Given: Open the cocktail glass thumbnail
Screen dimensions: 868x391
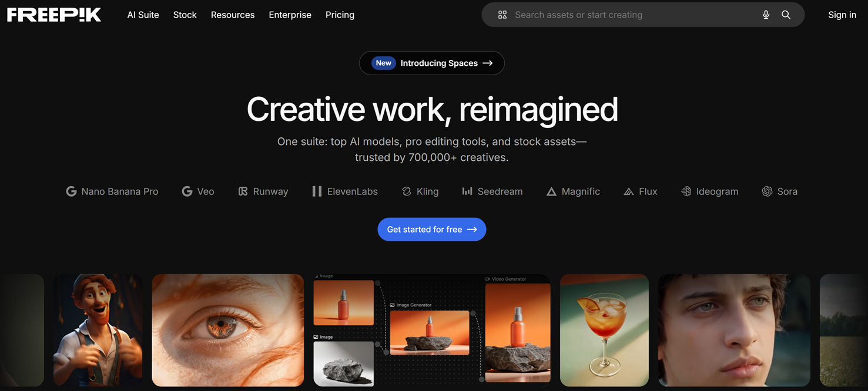Looking at the screenshot, I should coord(604,330).
